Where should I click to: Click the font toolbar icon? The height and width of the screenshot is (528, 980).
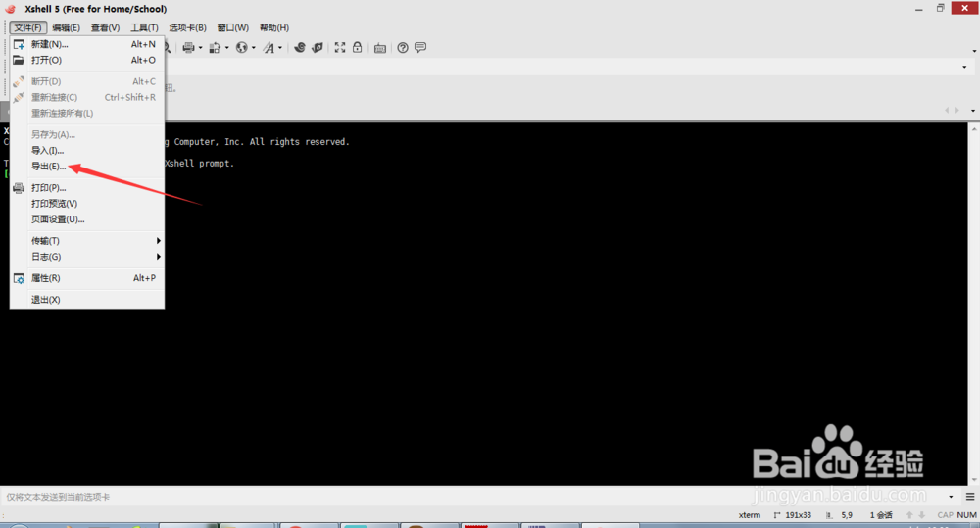[x=269, y=47]
